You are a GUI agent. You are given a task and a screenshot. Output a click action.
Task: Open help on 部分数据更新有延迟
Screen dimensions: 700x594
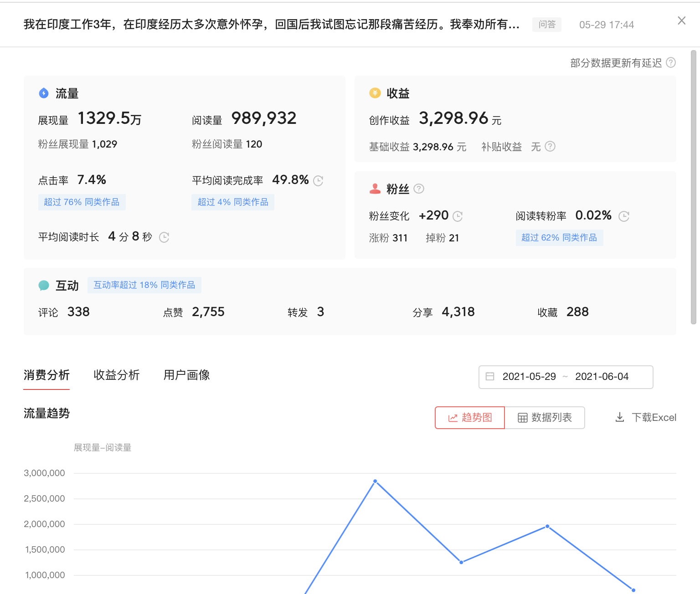(x=671, y=63)
